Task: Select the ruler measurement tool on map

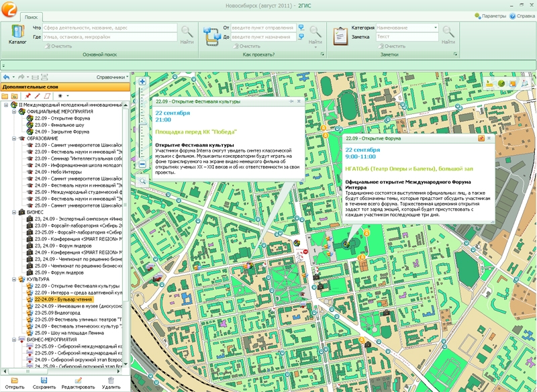Action: pyautogui.click(x=490, y=83)
